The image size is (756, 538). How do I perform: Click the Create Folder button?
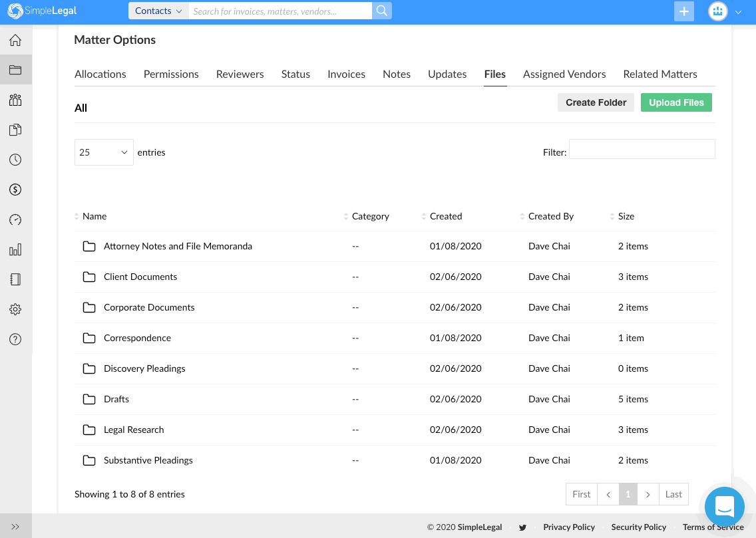pyautogui.click(x=596, y=102)
